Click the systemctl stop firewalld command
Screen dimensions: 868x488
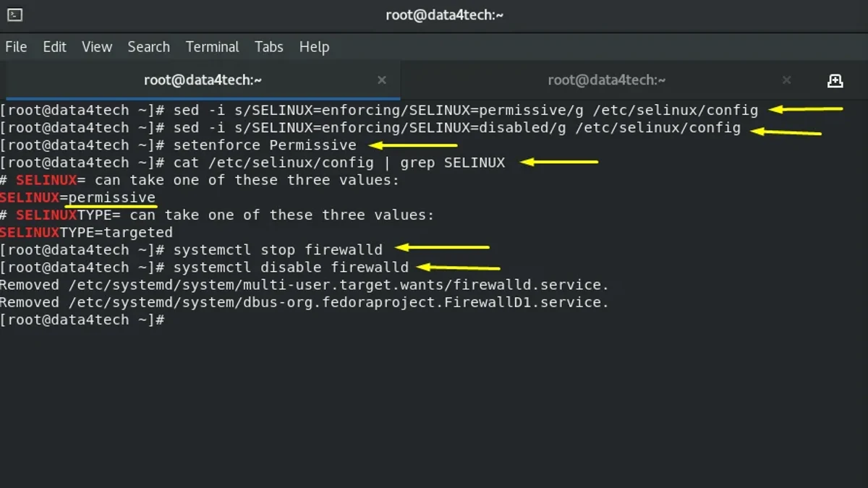pyautogui.click(x=278, y=250)
